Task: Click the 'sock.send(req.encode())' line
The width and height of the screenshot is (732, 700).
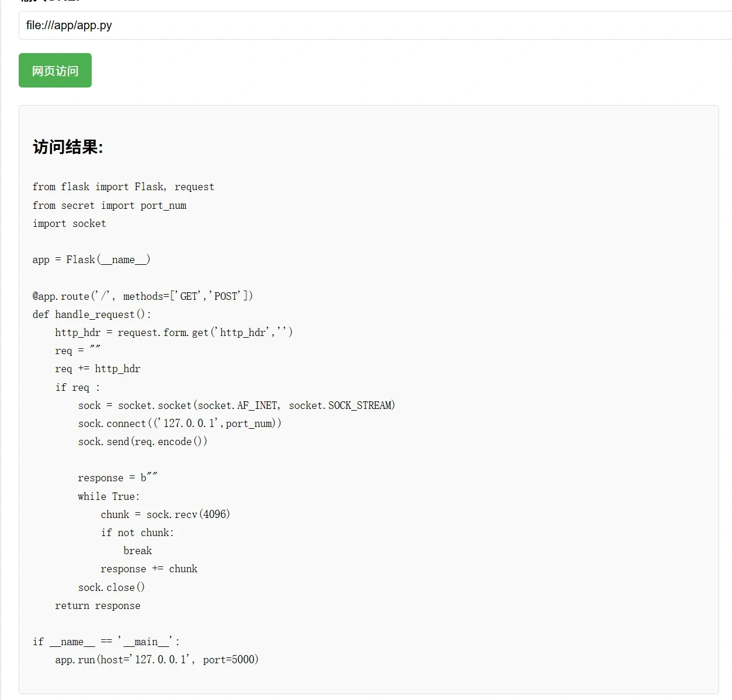Action: click(x=142, y=442)
